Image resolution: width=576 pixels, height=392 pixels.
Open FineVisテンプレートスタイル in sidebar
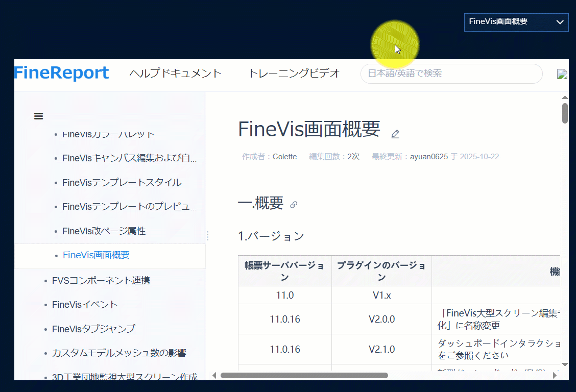coord(122,182)
